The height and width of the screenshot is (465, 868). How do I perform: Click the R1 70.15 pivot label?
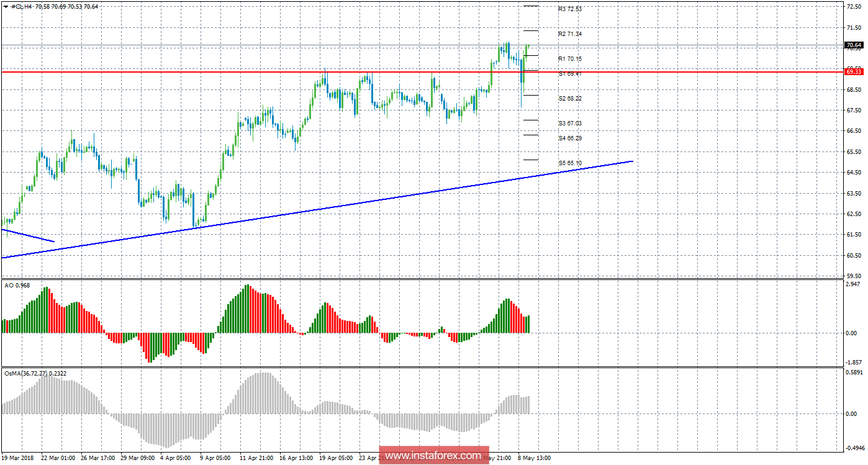[570, 59]
